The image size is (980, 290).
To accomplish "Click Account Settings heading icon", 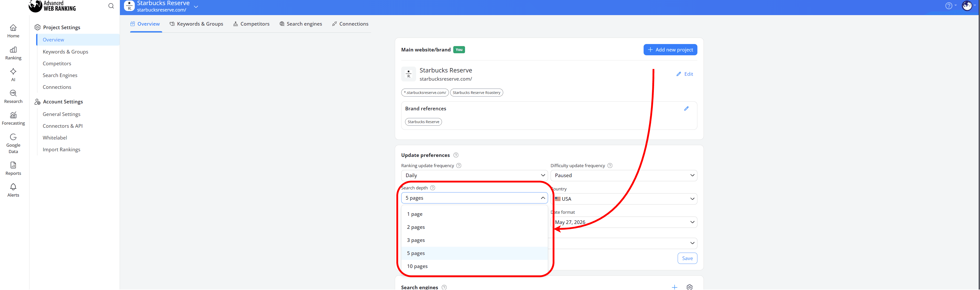I will (x=37, y=102).
